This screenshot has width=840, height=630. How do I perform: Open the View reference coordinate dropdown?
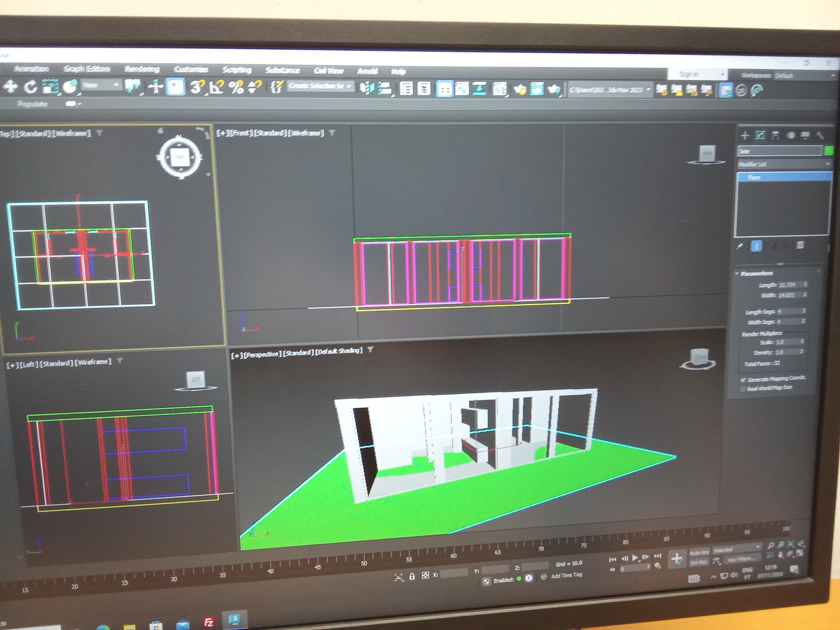tap(101, 85)
